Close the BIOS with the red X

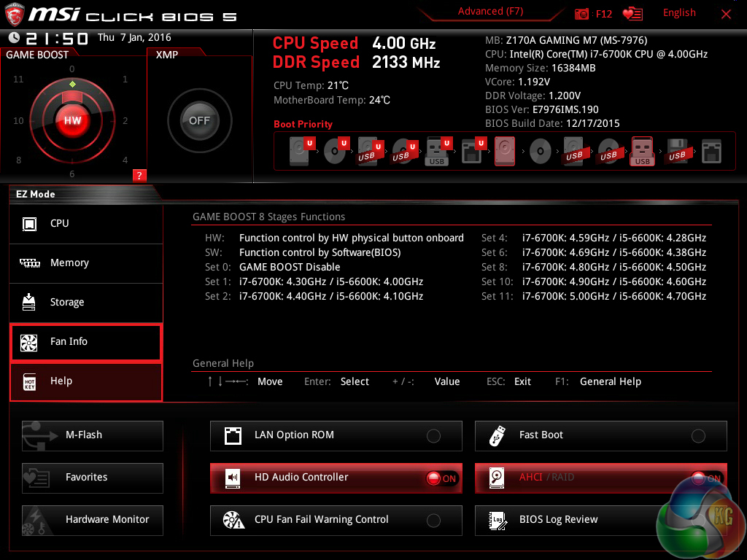pyautogui.click(x=726, y=15)
